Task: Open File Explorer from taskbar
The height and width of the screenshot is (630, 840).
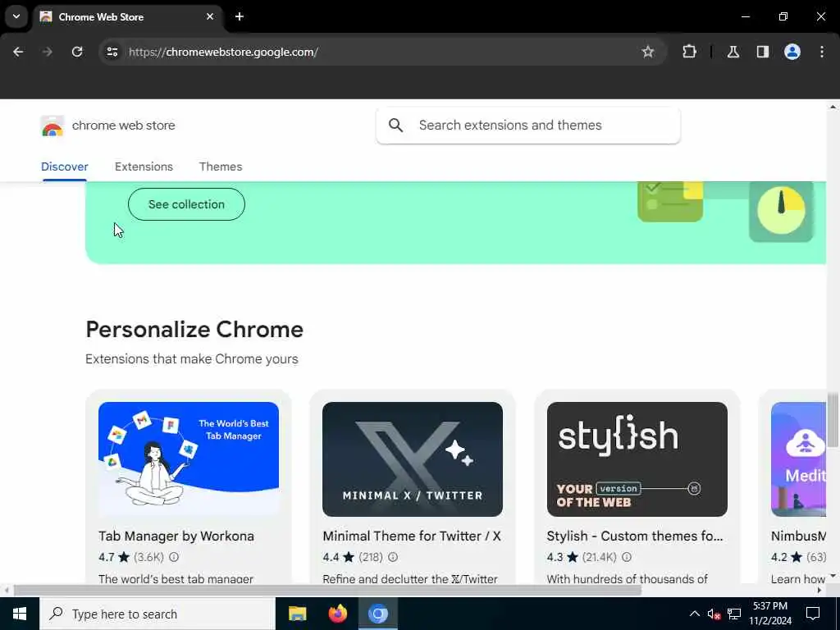Action: pos(297,614)
